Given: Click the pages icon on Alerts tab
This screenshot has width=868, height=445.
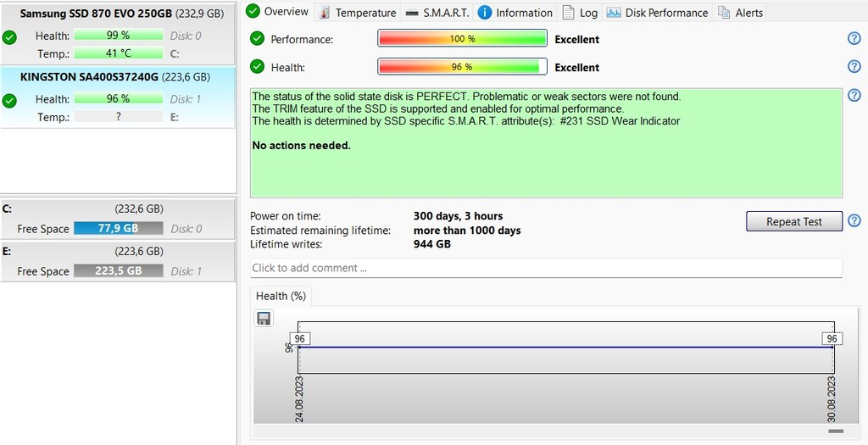Looking at the screenshot, I should [724, 12].
